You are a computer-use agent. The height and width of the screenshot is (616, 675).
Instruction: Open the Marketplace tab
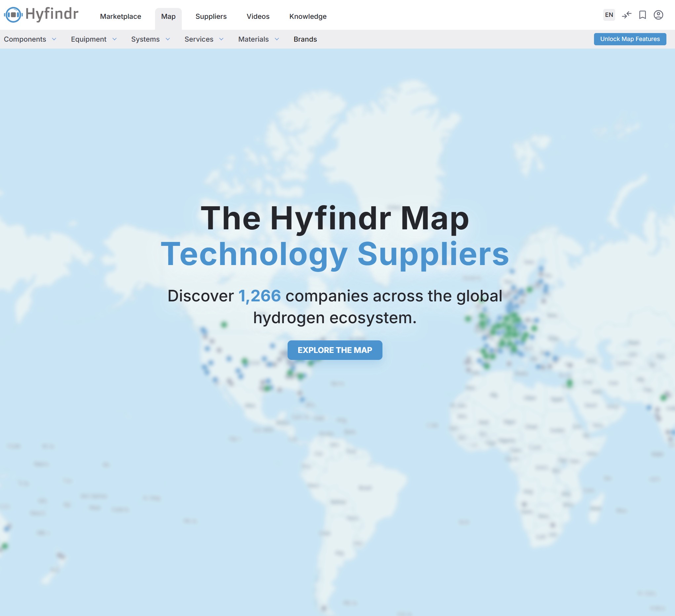tap(121, 17)
